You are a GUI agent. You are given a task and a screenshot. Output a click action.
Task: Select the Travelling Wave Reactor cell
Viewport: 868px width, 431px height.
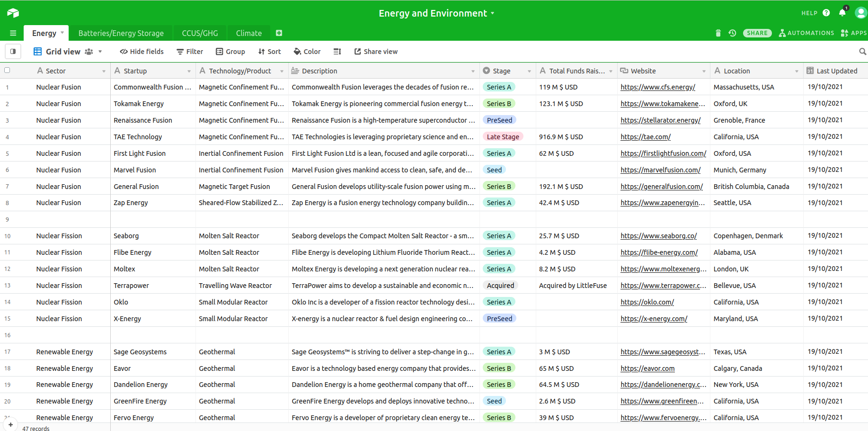[x=242, y=286]
